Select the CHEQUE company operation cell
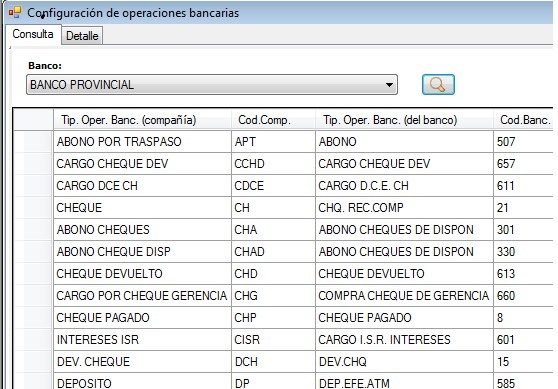 (x=142, y=208)
